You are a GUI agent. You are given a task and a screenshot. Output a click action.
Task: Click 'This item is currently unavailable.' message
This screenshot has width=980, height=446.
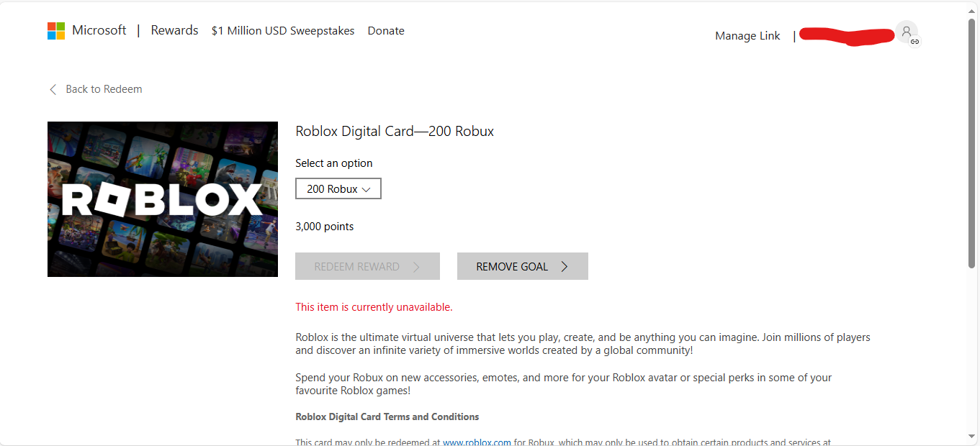point(374,307)
